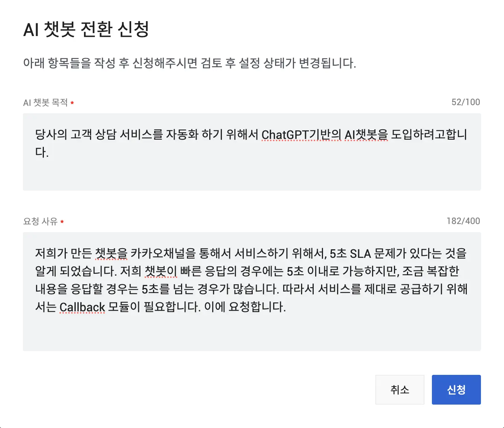Click the red asterisk beside 요청 사유
The image size is (504, 428).
click(62, 222)
